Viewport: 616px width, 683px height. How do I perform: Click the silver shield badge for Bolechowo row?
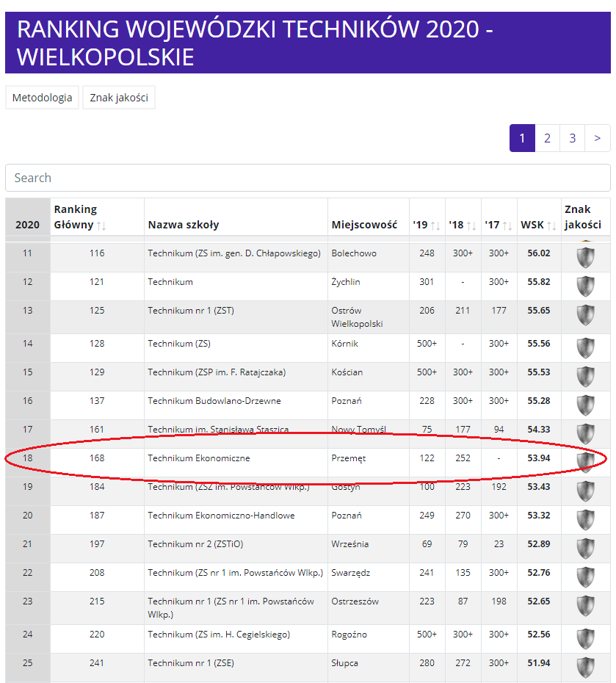tap(585, 258)
